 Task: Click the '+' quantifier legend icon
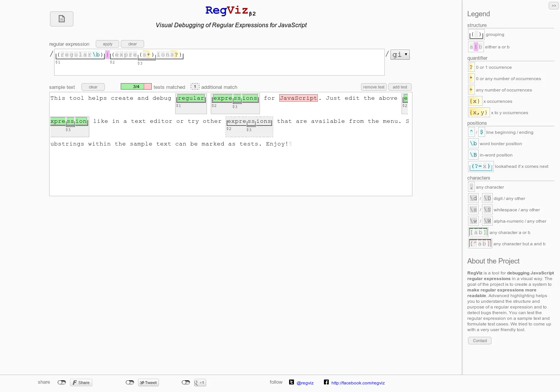pyautogui.click(x=471, y=90)
